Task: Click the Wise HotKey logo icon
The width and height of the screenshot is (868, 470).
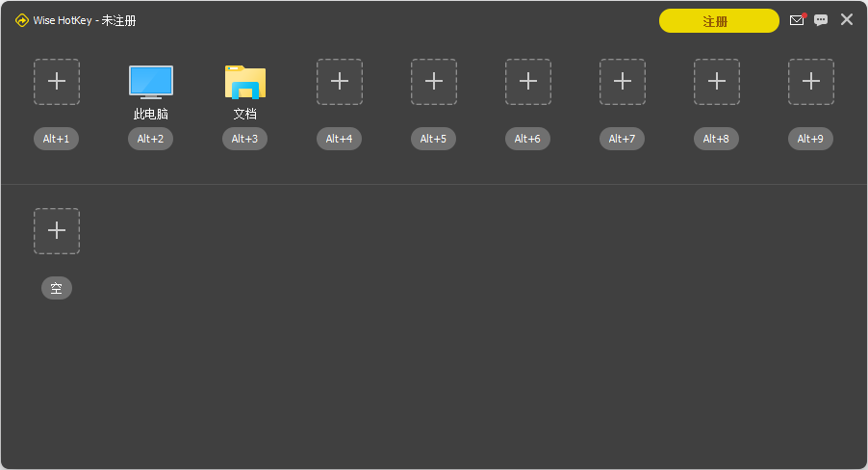Action: tap(21, 20)
